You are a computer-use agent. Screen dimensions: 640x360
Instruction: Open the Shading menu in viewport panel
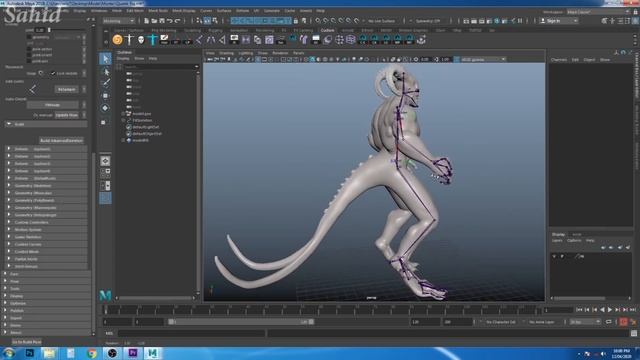(x=226, y=53)
